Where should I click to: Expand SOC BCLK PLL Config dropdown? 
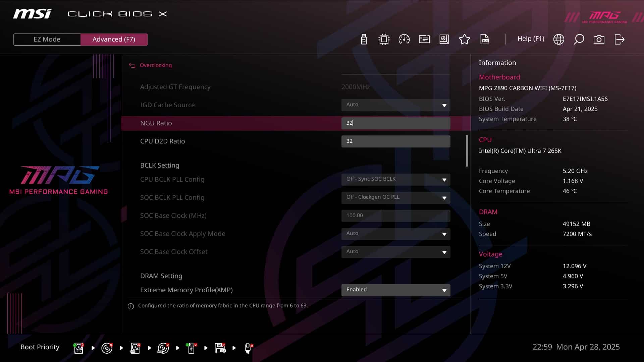pos(396,197)
